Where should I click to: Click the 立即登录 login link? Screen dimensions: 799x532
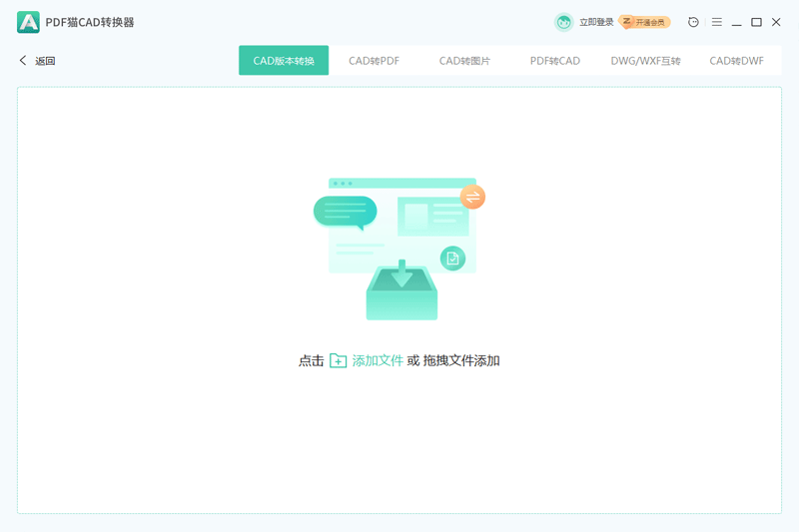click(596, 22)
